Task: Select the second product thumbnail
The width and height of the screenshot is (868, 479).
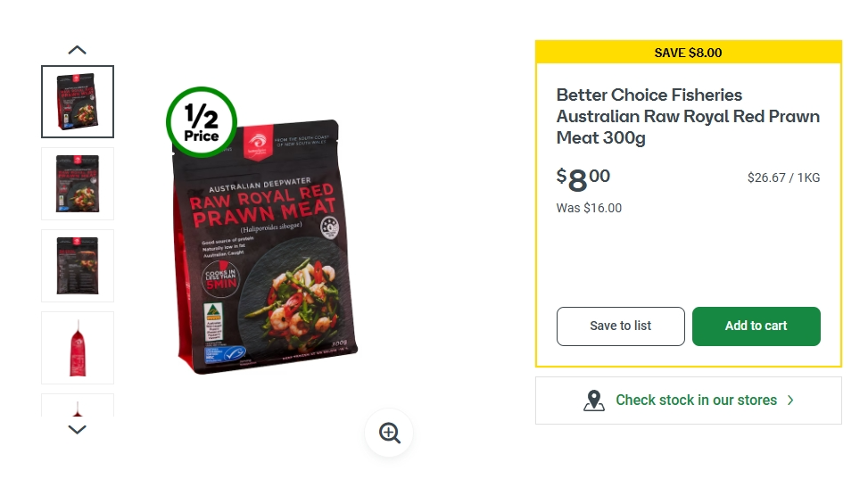Action: (x=78, y=184)
